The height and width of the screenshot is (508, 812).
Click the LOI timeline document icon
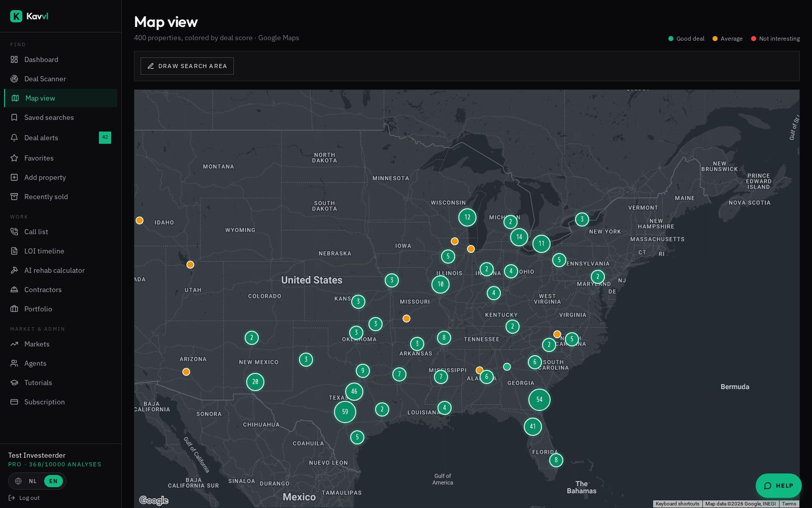tap(14, 251)
